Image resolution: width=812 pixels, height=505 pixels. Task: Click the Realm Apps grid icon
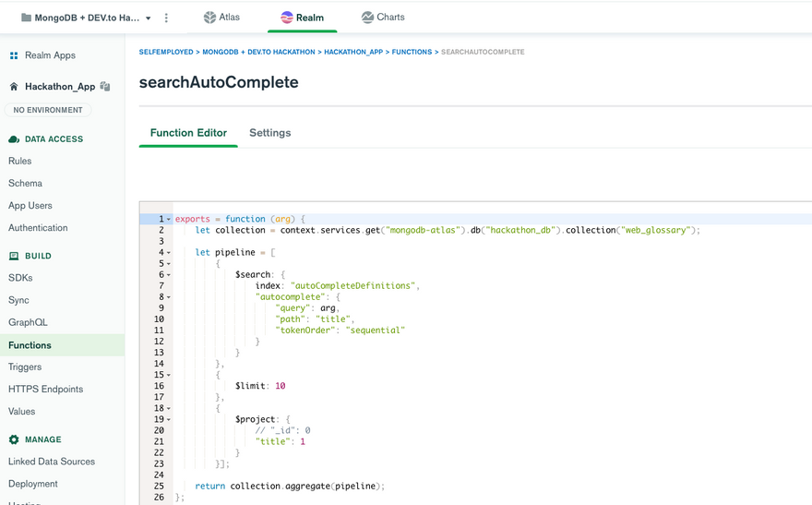tap(14, 55)
